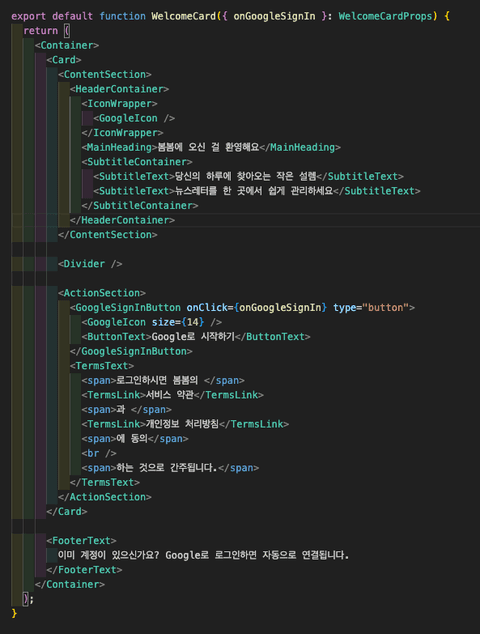The image size is (480, 634).
Task: Select the onGoogleSignIn parameter in the function signature
Action: (274, 16)
